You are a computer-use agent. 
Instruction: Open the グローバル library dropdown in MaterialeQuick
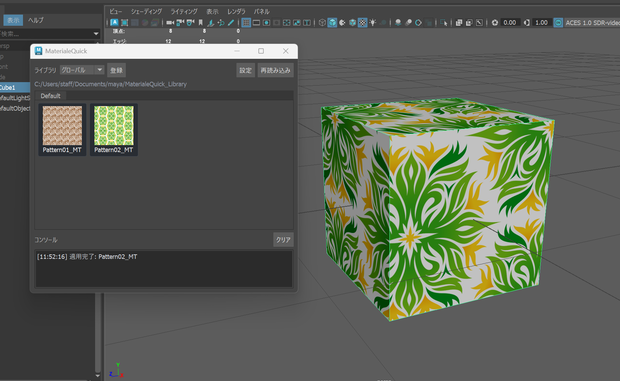[82, 70]
